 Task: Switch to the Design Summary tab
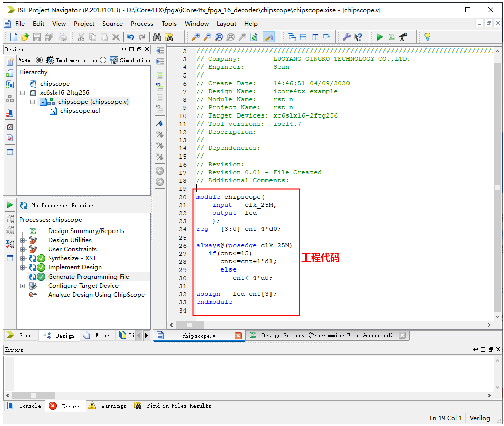pyautogui.click(x=327, y=335)
